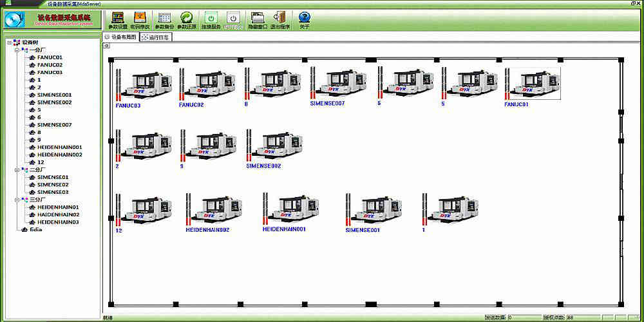Collapse the 三分厂 factory branch
Viewport: 644px width, 322px height.
[17, 200]
